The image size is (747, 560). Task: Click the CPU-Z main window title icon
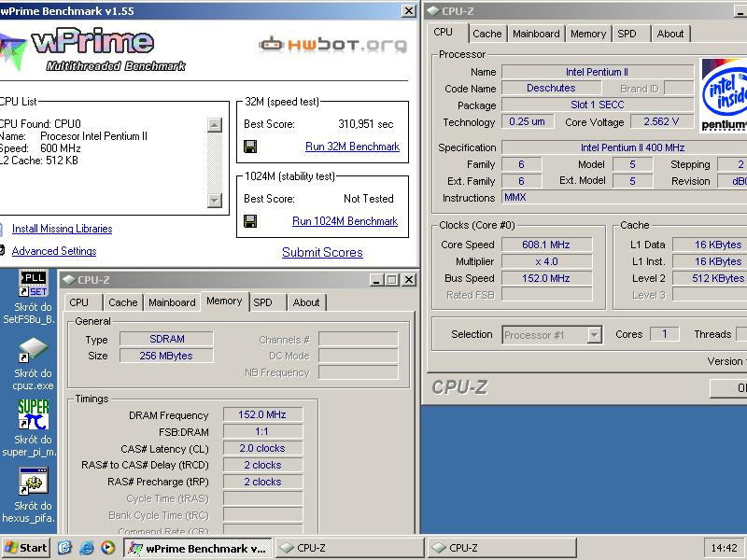(432, 10)
